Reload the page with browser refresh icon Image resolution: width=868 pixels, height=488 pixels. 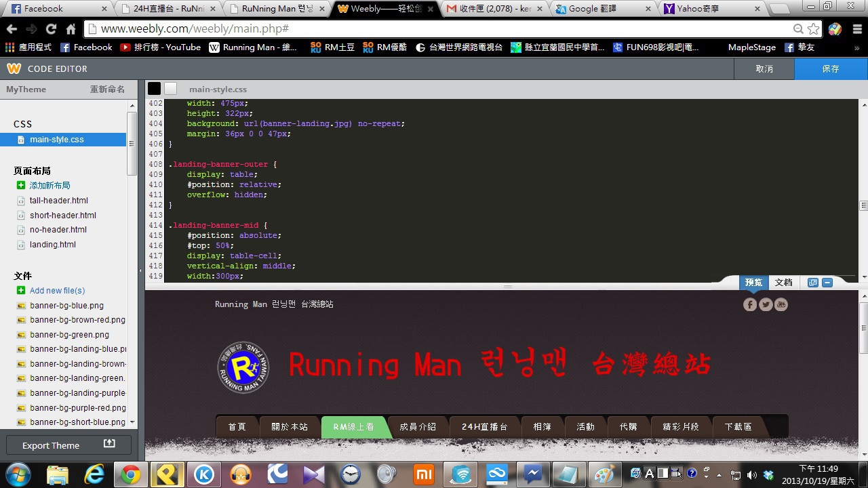[51, 29]
